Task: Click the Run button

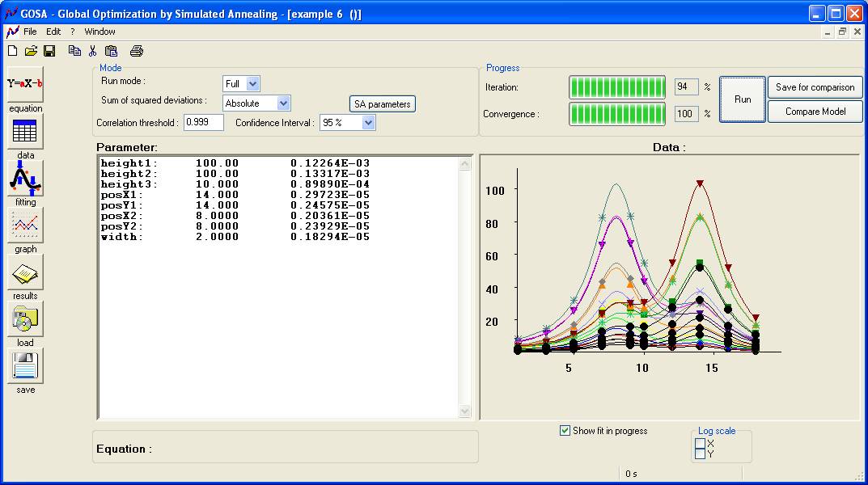Action: tap(743, 99)
